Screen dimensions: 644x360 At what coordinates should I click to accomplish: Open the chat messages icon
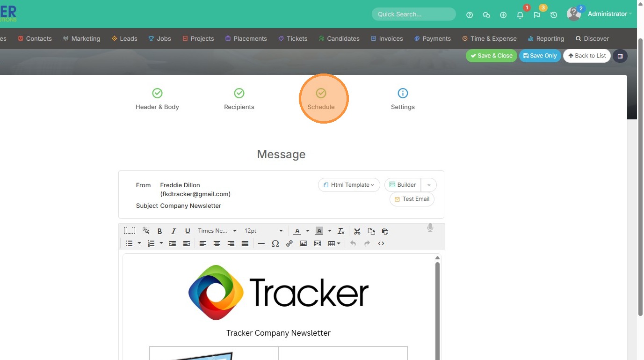click(486, 15)
